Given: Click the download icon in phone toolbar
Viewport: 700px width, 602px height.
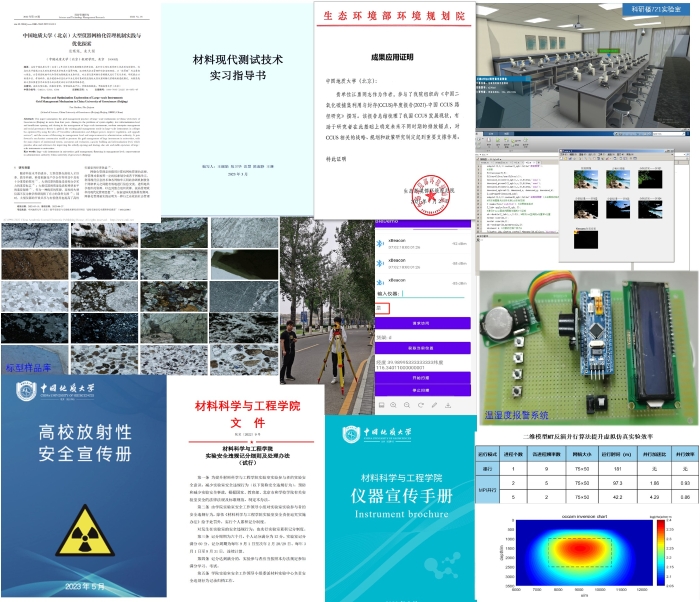Looking at the screenshot, I should point(448,406).
